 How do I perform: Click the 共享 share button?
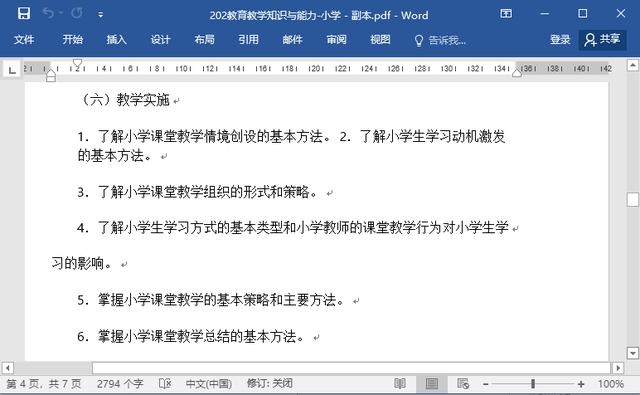click(x=602, y=40)
